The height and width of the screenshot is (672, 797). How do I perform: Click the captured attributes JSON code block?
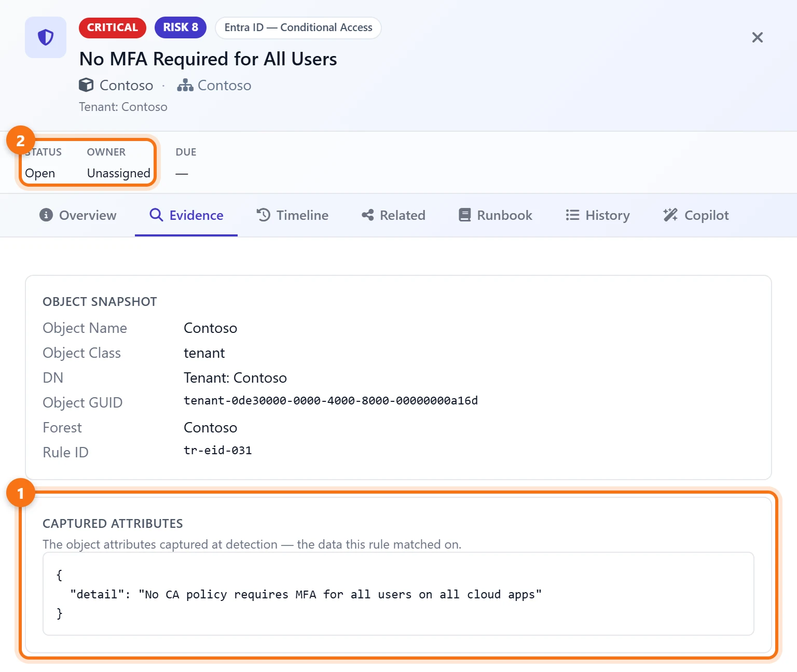398,594
